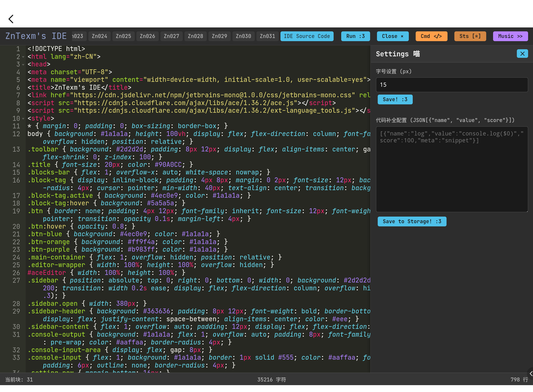The width and height of the screenshot is (533, 392).
Task: Click line number 12 in the gutter
Action: click(16, 134)
